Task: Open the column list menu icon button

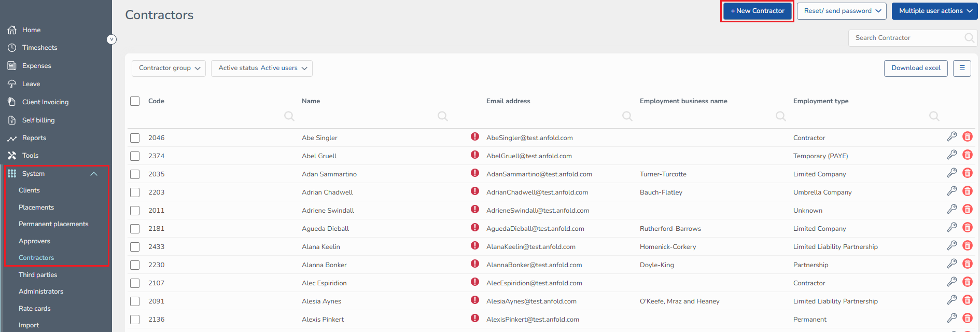Action: [962, 68]
